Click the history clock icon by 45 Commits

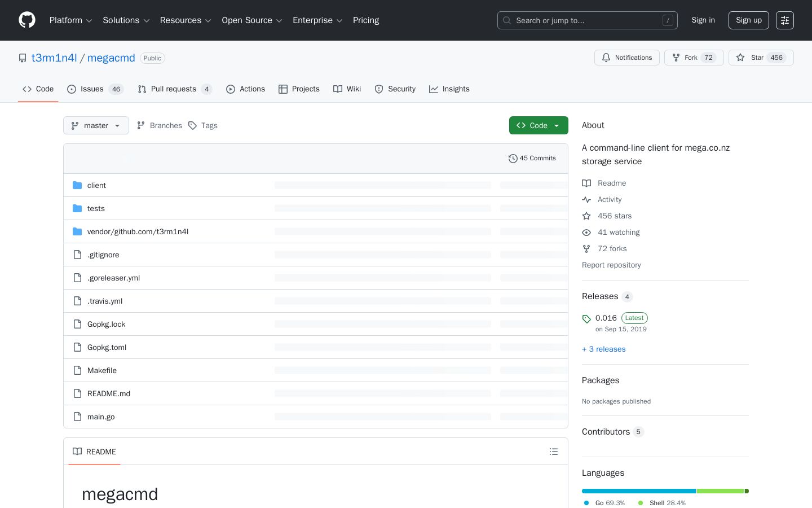click(513, 159)
